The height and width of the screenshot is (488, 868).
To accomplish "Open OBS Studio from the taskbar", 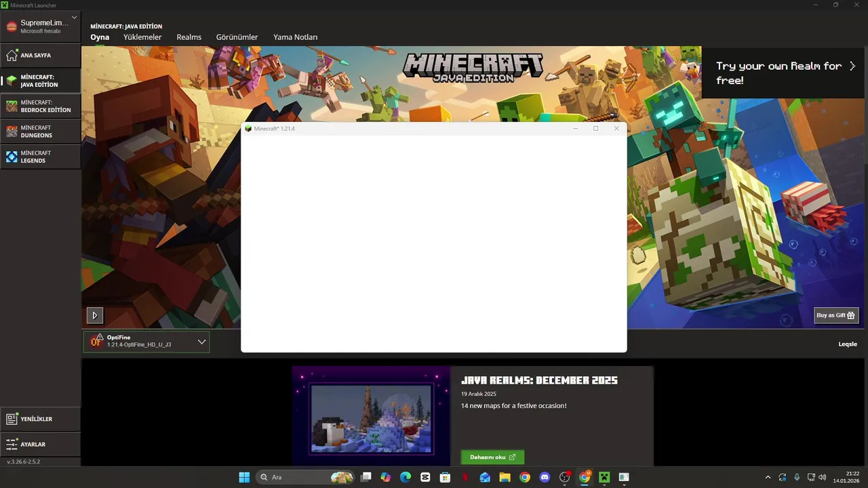I will point(564,477).
